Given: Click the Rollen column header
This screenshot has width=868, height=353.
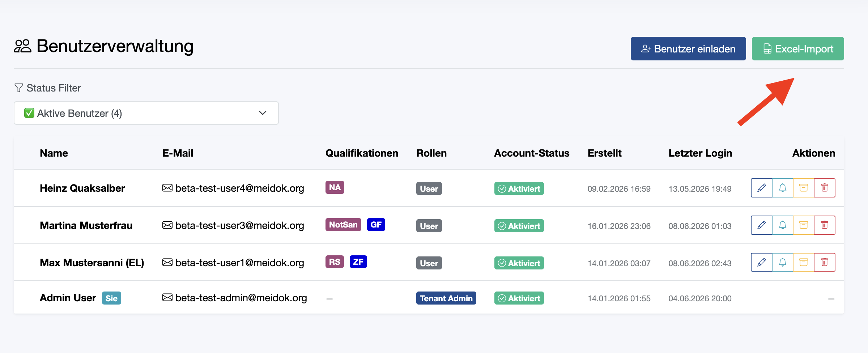Looking at the screenshot, I should [x=431, y=153].
